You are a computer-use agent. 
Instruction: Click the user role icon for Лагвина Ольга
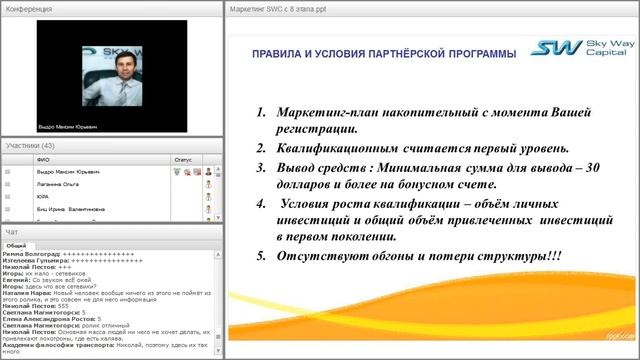209,184
